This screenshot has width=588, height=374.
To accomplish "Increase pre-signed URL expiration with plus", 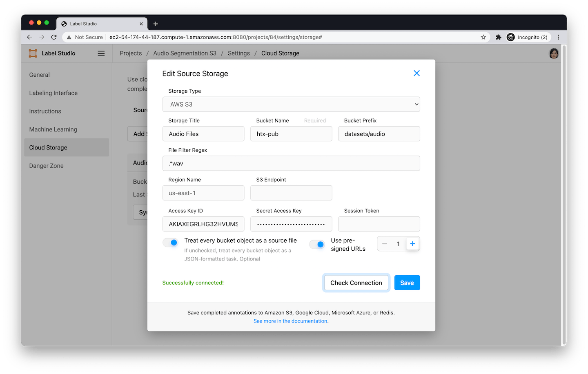I will click(x=412, y=244).
